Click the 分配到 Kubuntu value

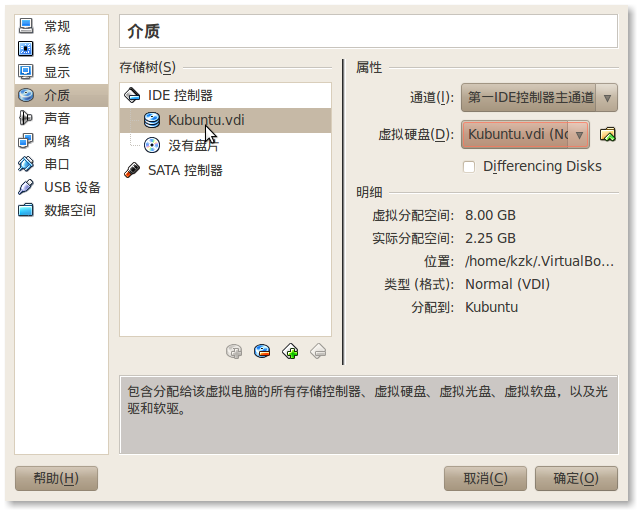[x=492, y=307]
